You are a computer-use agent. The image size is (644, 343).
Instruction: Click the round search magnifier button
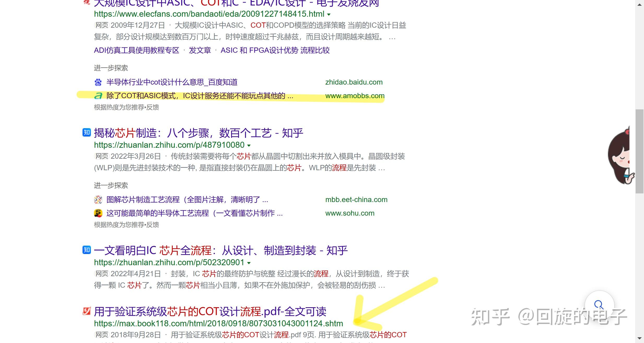pyautogui.click(x=599, y=304)
